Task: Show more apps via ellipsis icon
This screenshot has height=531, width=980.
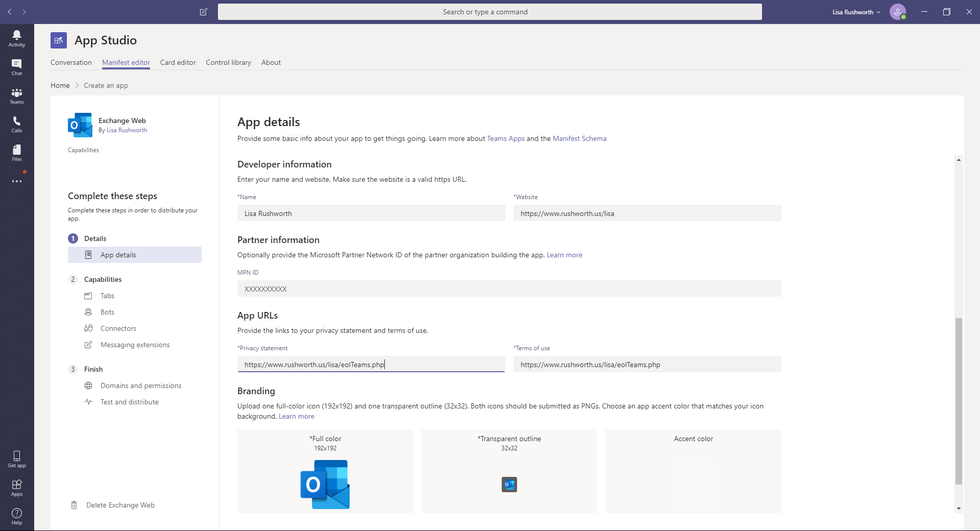Action: pos(17,181)
